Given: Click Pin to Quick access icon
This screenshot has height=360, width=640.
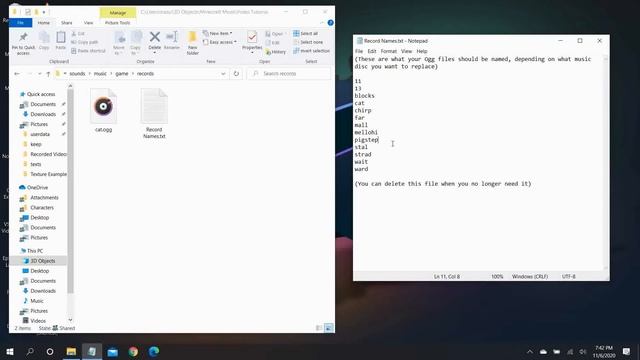Looking at the screenshot, I should click(x=23, y=43).
